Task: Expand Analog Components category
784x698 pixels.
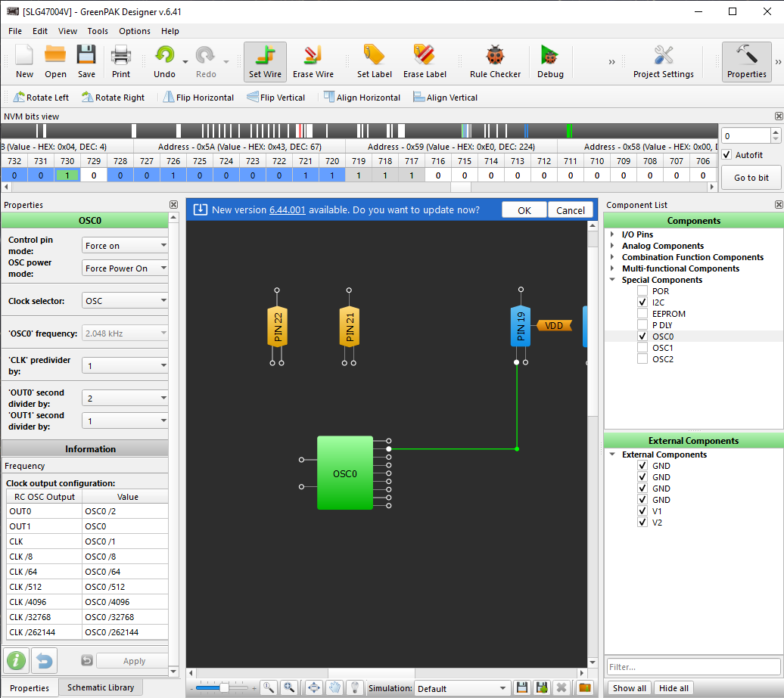Action: [x=612, y=245]
